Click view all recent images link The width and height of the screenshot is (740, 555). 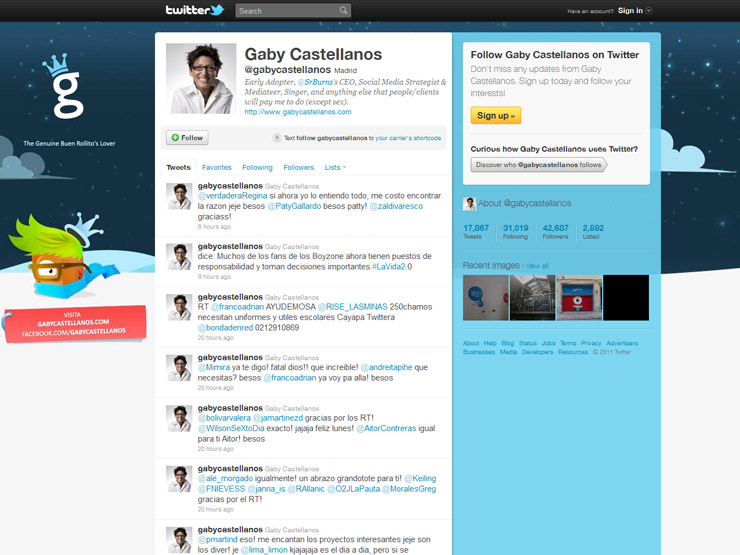[x=537, y=266]
